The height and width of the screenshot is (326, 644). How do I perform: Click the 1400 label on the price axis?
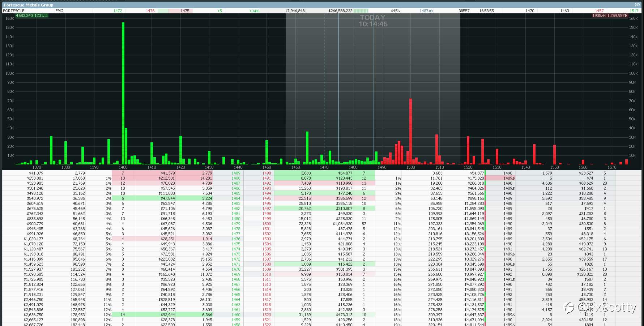click(123, 167)
